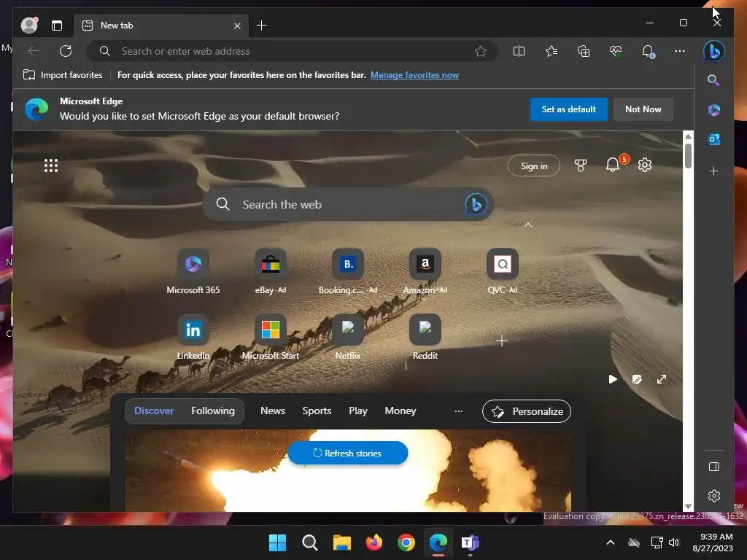The width and height of the screenshot is (747, 560).
Task: Click the Sign in button
Action: click(x=533, y=166)
